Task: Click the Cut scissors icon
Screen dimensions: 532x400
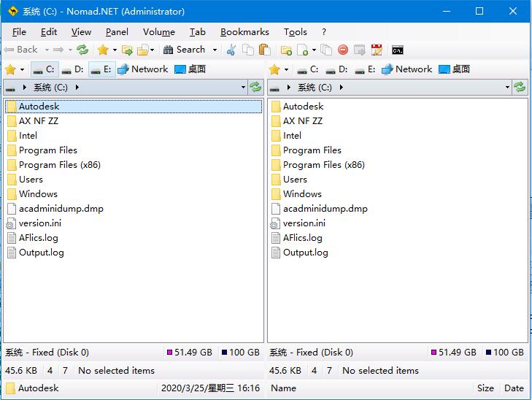Action: (x=231, y=50)
